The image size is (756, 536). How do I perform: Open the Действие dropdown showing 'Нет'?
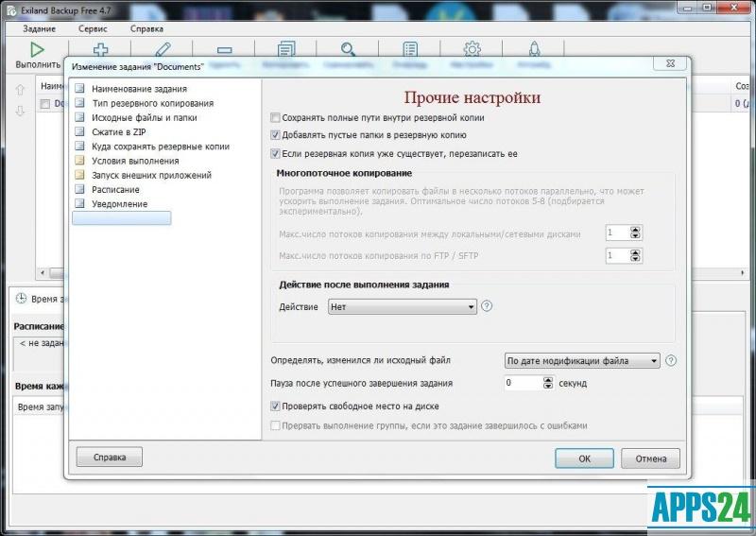click(x=403, y=307)
